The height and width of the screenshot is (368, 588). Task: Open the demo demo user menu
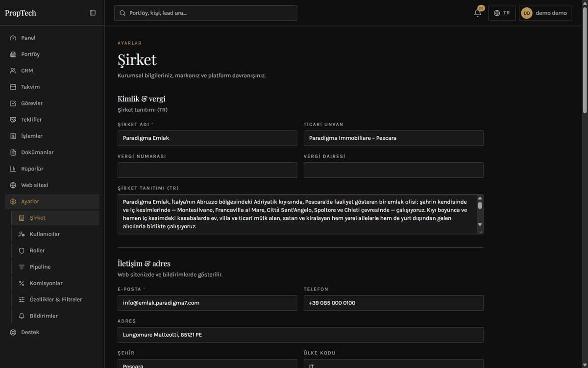click(545, 13)
